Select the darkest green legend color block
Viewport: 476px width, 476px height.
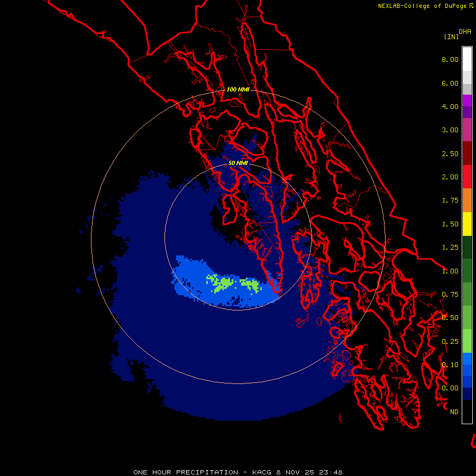pyautogui.click(x=467, y=247)
